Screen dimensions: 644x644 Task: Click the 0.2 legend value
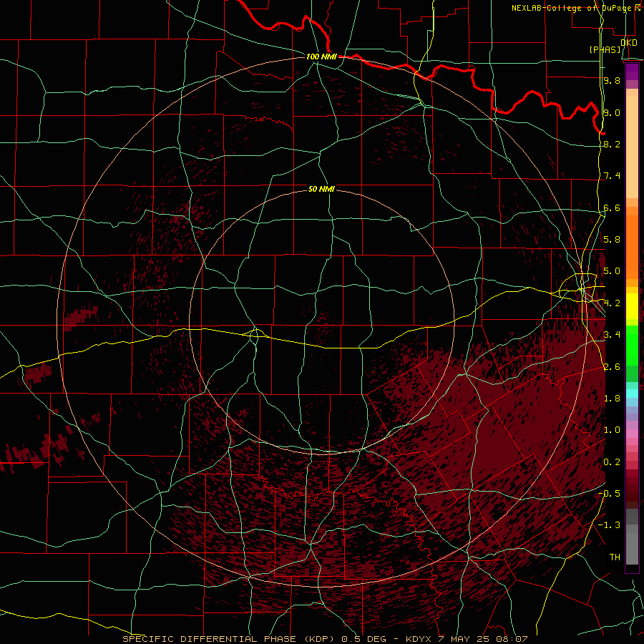point(612,462)
